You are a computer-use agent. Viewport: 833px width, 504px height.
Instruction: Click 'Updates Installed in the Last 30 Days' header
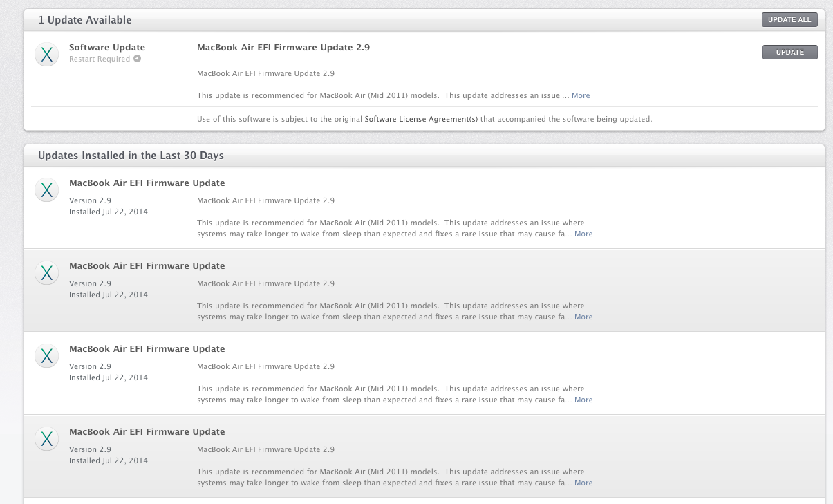click(131, 156)
